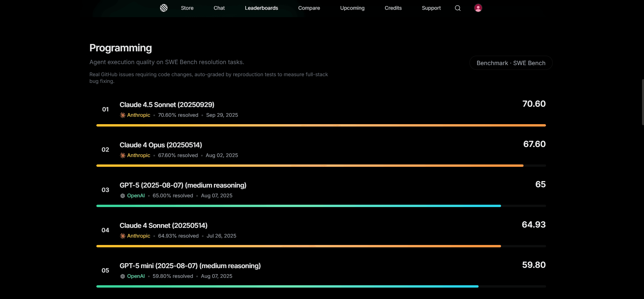Click OpenAI label under GPT-5 mini
This screenshot has width=644, height=299.
[136, 276]
